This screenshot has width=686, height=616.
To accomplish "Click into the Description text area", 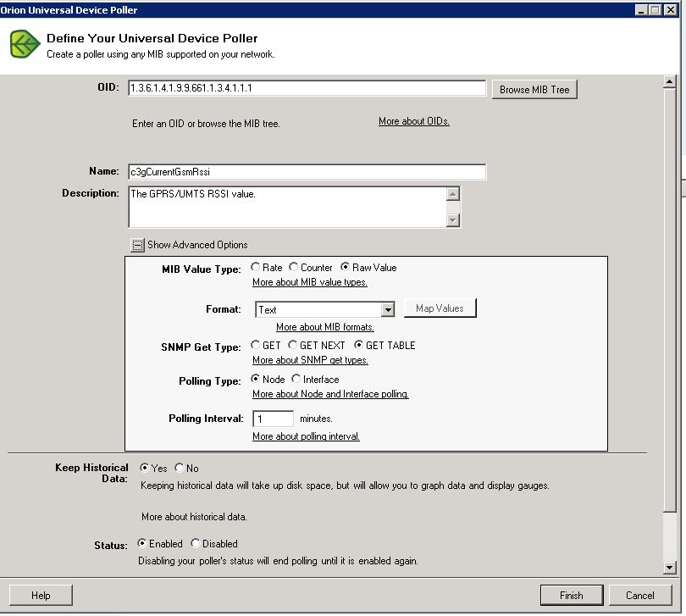I will point(287,207).
